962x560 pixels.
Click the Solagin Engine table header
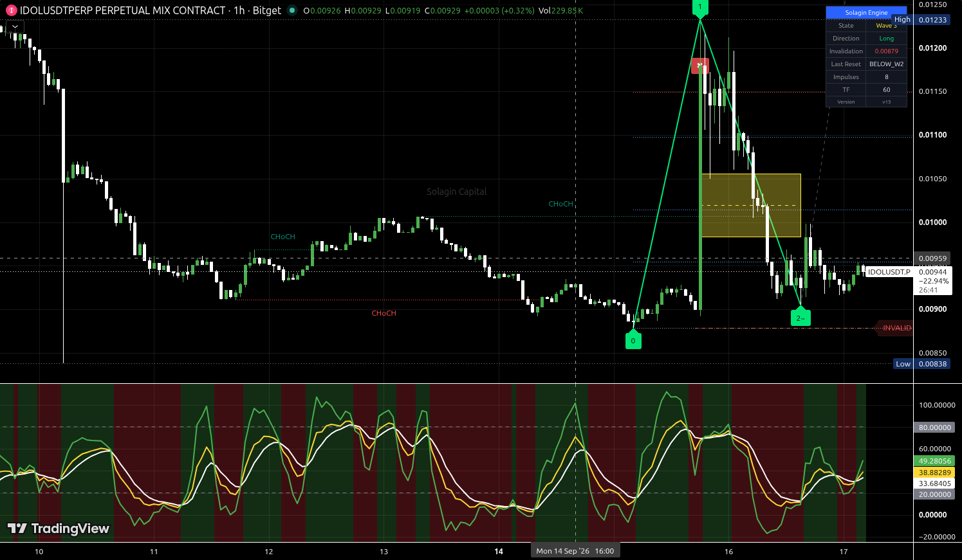(x=866, y=12)
